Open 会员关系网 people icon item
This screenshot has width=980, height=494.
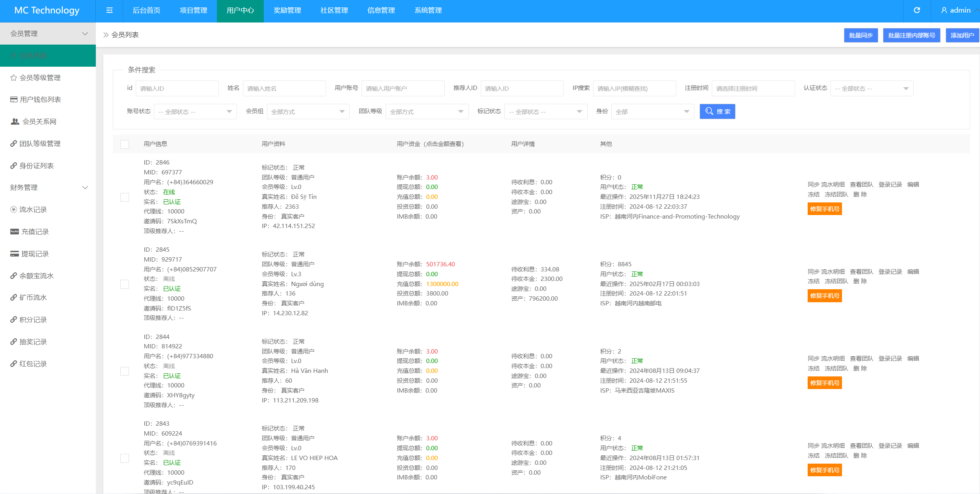[x=39, y=122]
